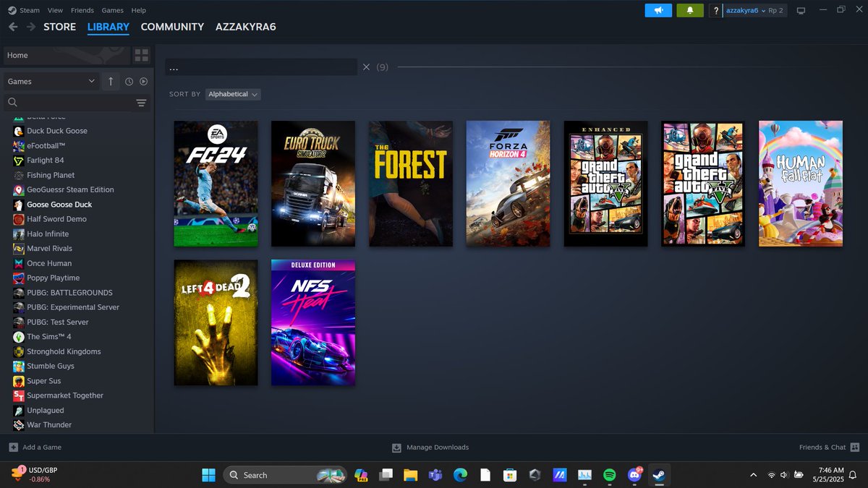
Task: Select NFS Heat Deluxe Edition cover
Action: pyautogui.click(x=313, y=322)
